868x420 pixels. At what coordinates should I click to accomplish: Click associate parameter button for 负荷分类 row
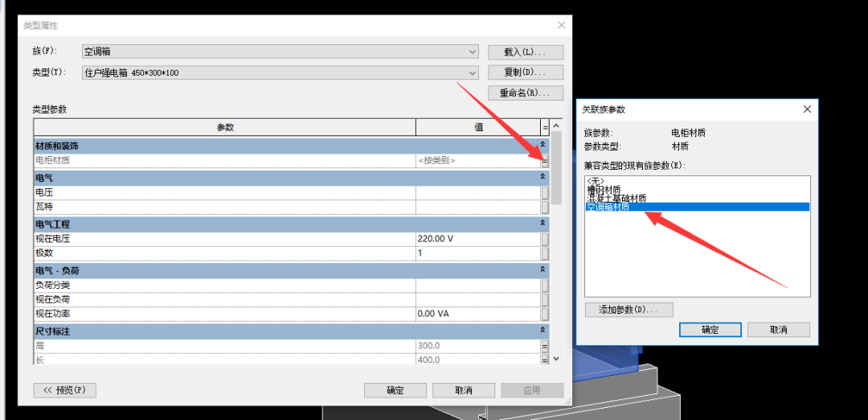545,286
